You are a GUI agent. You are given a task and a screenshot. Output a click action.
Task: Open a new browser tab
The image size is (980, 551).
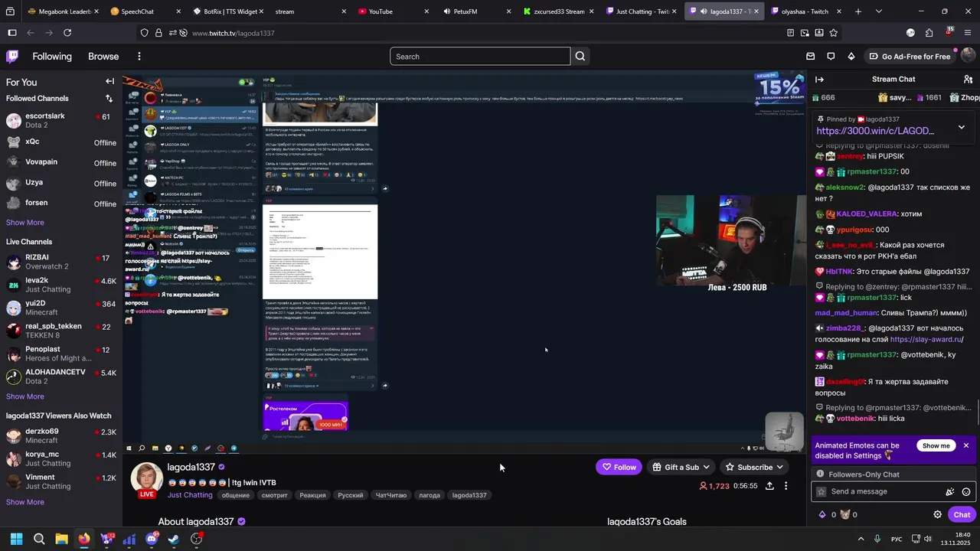[858, 11]
